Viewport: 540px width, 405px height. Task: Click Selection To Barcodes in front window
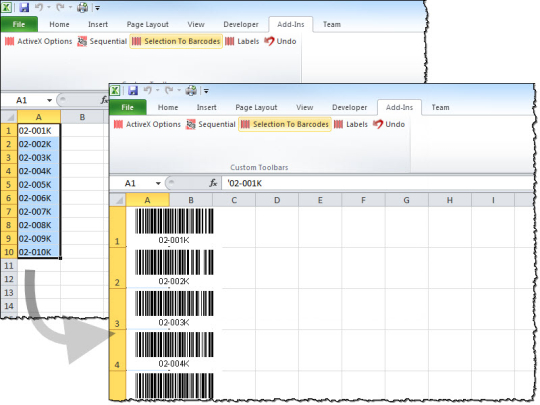click(x=285, y=124)
